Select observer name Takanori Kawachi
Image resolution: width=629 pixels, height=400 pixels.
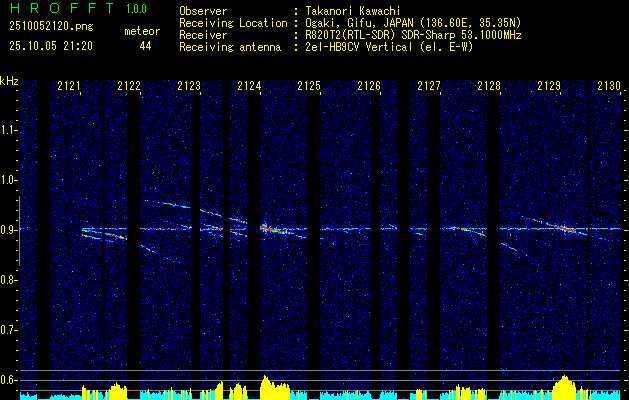353,11
